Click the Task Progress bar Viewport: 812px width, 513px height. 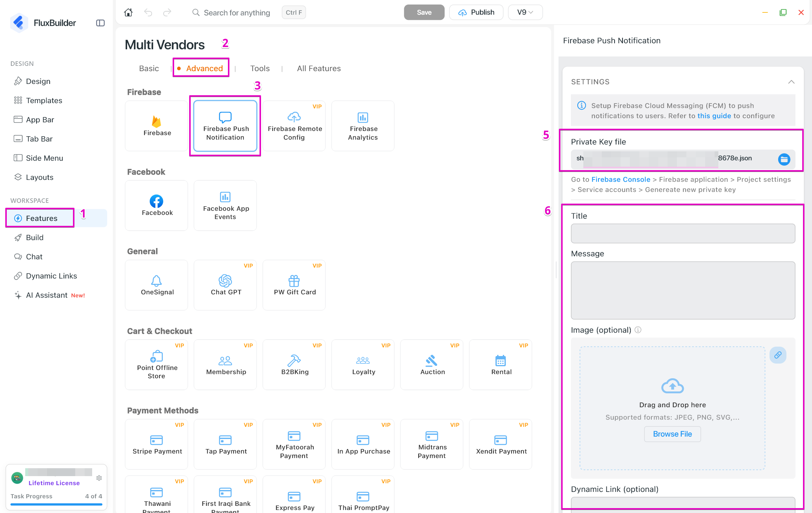56,504
